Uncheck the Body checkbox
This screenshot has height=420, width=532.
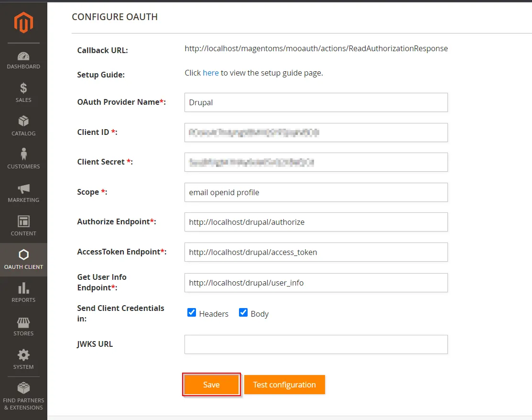point(243,313)
